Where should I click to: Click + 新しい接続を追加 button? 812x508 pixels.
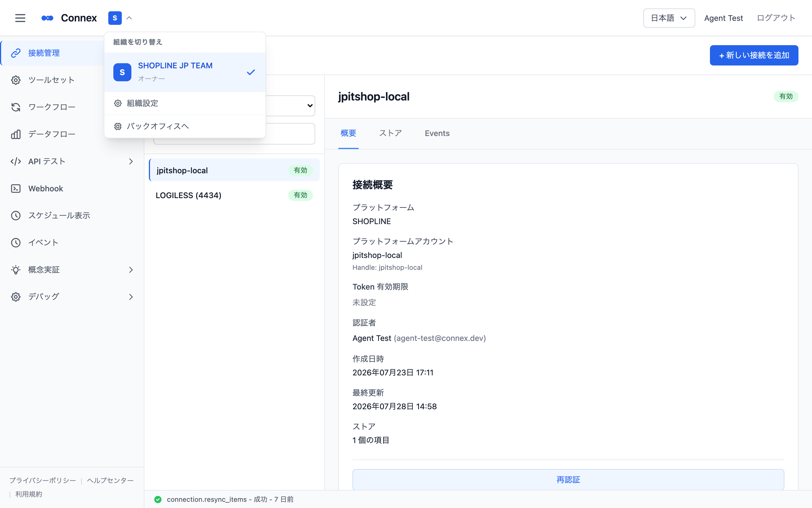pyautogui.click(x=754, y=55)
